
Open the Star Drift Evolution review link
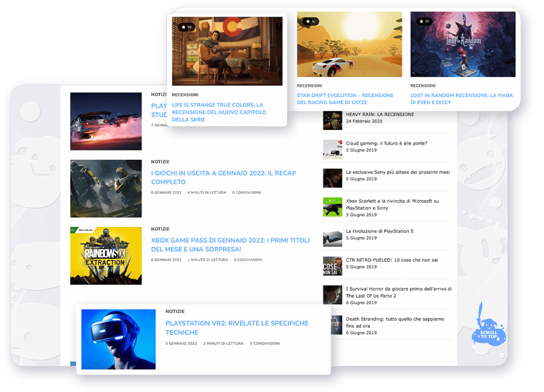pyautogui.click(x=345, y=99)
